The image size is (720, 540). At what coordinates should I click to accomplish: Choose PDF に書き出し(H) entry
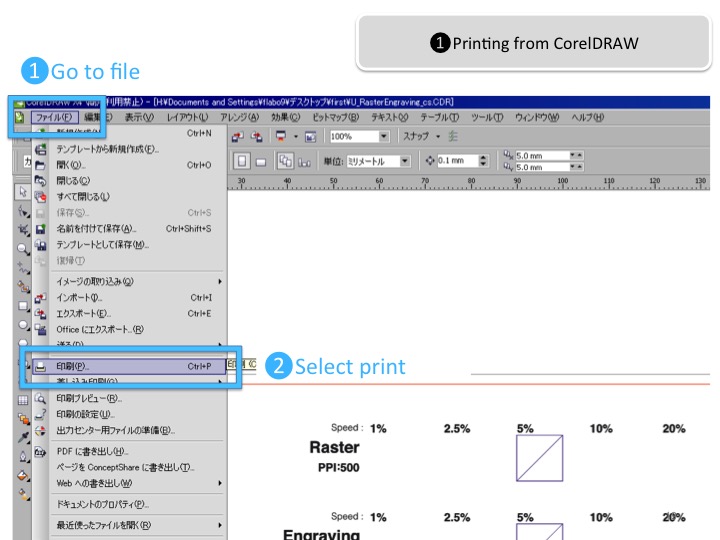(129, 451)
